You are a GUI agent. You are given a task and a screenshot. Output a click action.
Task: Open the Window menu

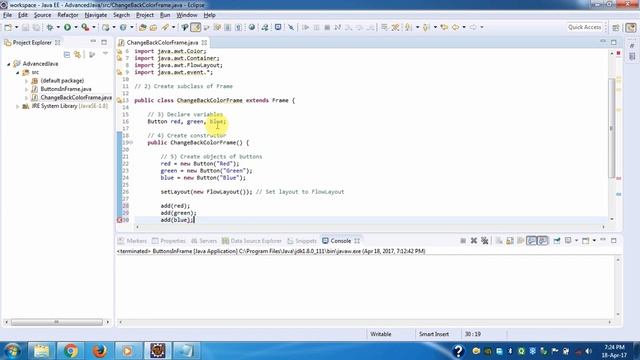click(187, 15)
